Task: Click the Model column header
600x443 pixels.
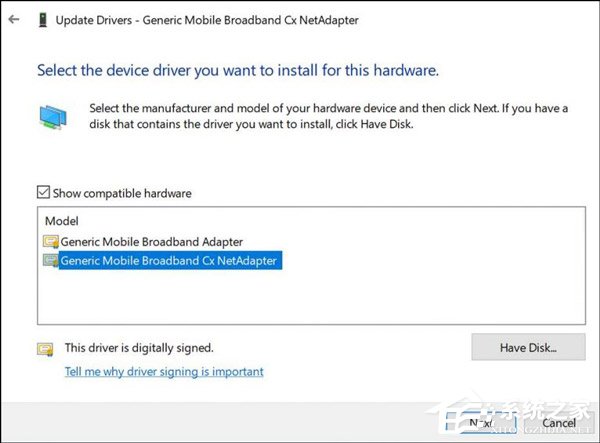Action: click(x=61, y=220)
